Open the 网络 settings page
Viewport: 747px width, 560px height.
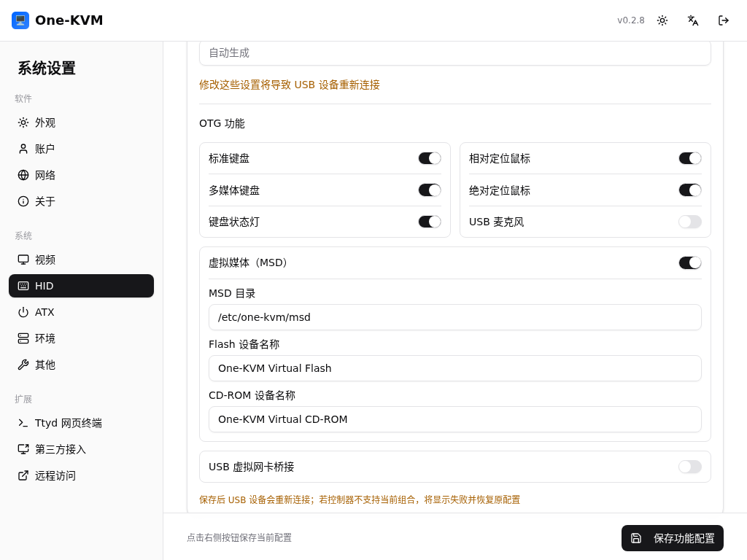pos(82,175)
